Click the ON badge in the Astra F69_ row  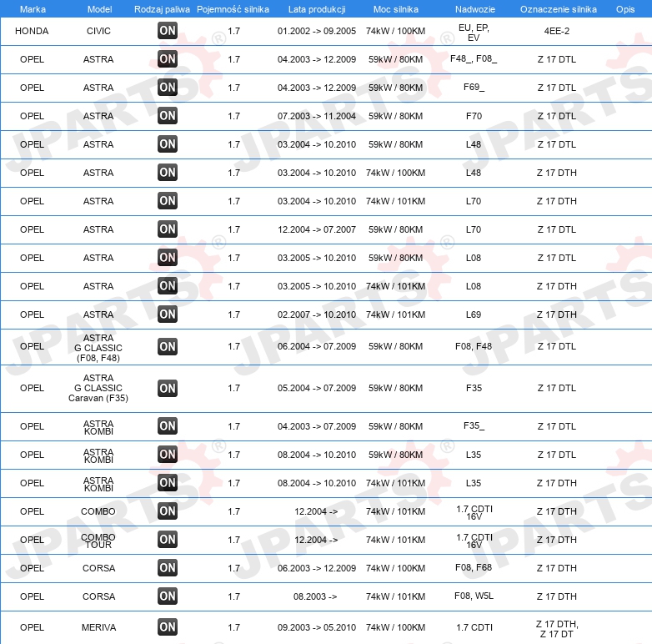pos(168,88)
